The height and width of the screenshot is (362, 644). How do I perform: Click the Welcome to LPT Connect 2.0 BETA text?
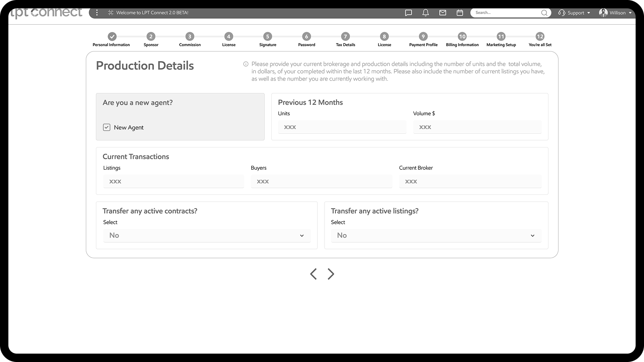[x=152, y=13]
